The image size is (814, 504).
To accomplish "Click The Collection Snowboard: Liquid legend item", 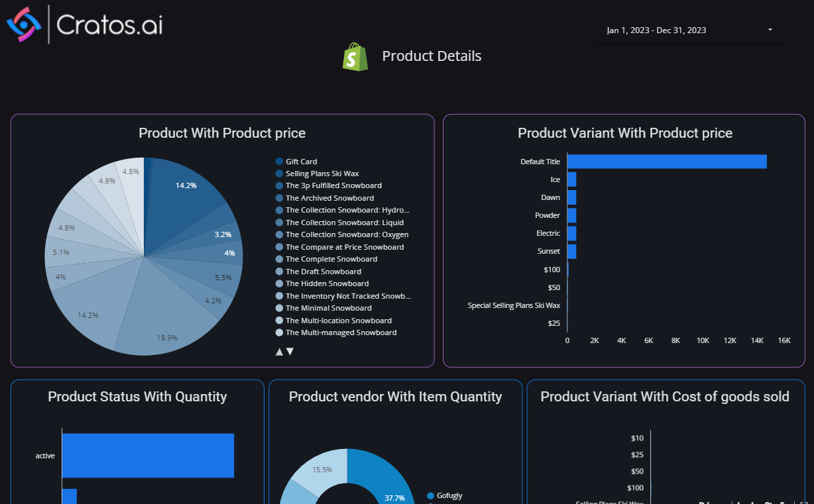I will (339, 223).
